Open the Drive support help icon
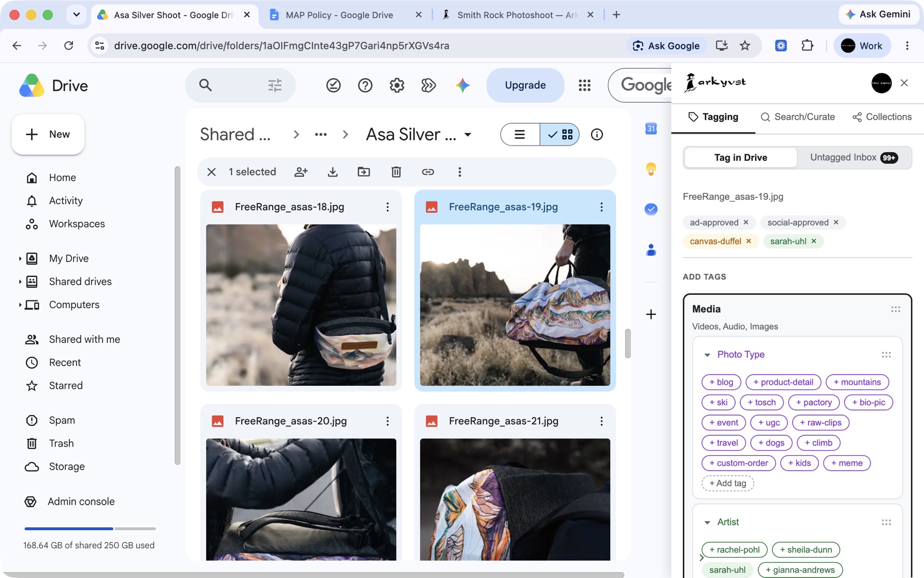Screen dimensions: 924x578 pos(365,85)
